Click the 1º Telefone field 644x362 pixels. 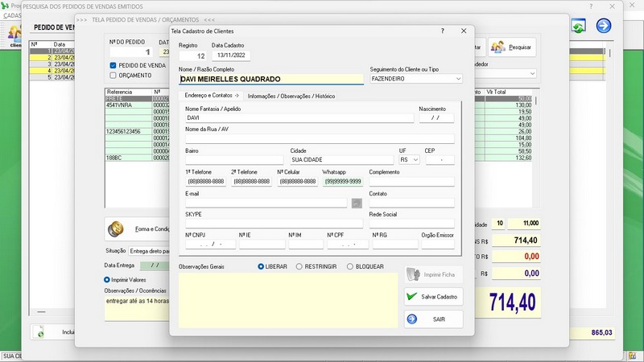pyautogui.click(x=206, y=182)
